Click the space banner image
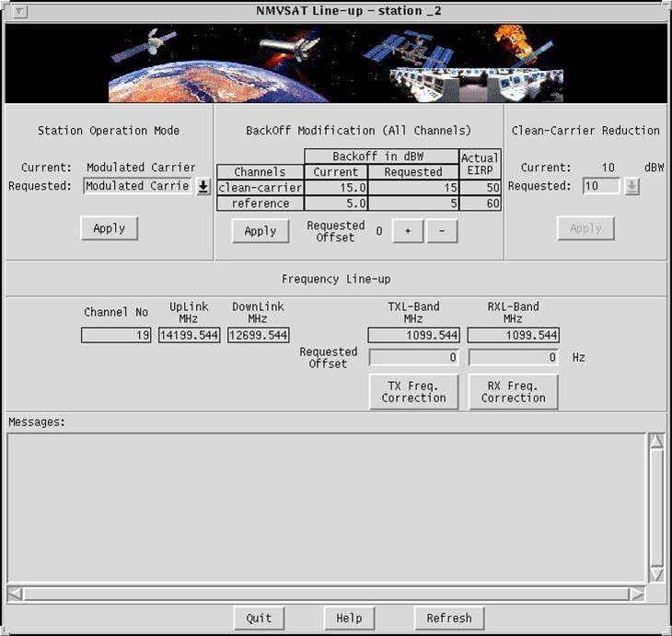This screenshot has width=672, height=636. coord(336,63)
